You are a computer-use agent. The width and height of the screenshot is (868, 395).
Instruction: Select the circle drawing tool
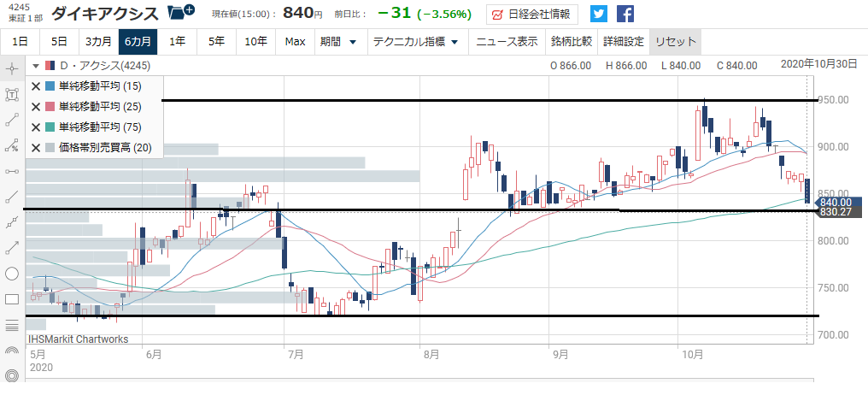(12, 274)
